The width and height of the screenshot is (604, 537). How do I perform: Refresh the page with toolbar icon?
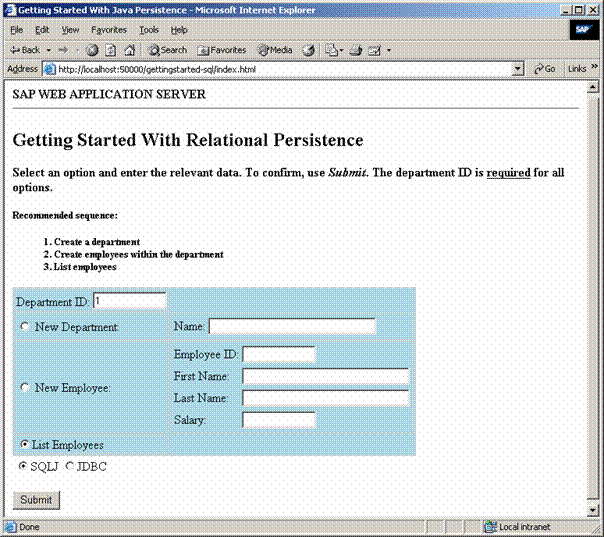coord(110,49)
